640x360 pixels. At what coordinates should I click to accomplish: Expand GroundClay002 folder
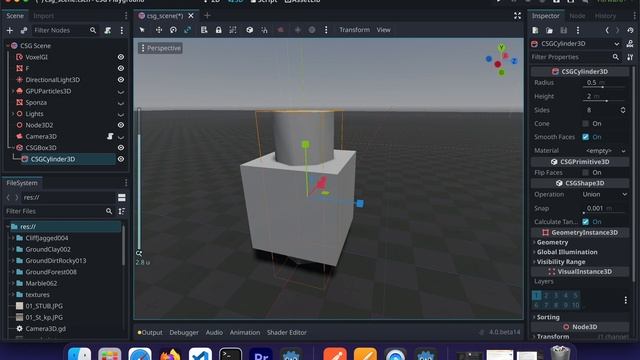[13, 249]
